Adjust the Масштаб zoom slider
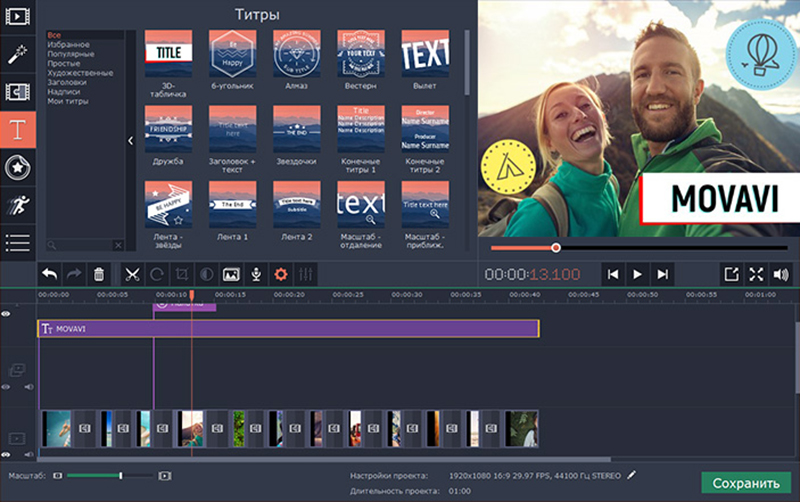Screen dimensions: 800x502 pyautogui.click(x=110, y=475)
